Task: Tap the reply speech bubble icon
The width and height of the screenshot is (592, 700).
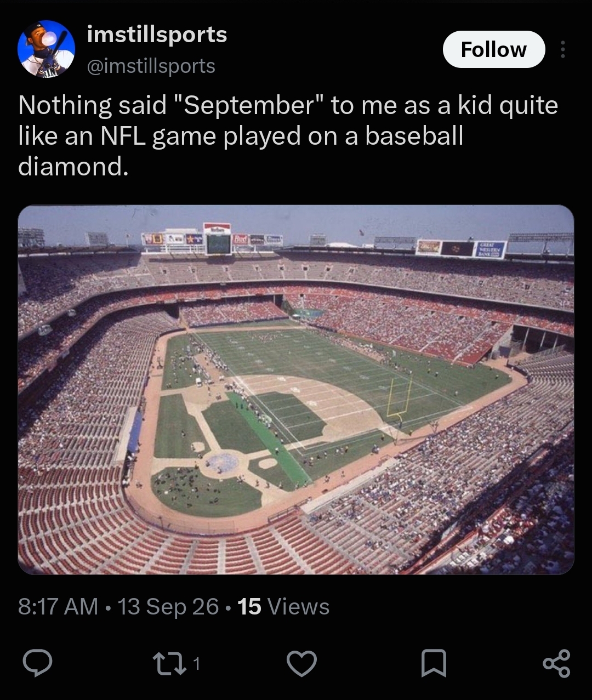Action: [38, 663]
